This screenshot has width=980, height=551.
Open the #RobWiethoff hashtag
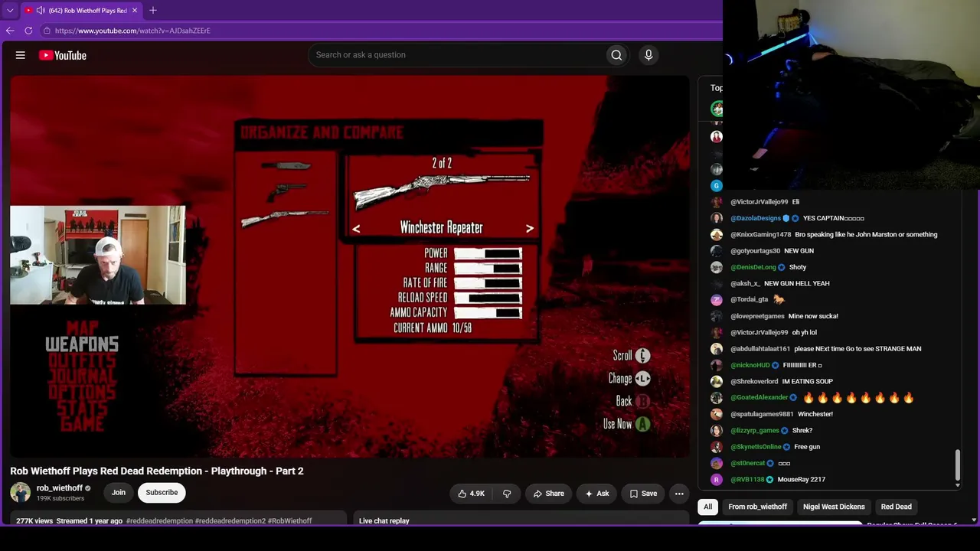[290, 521]
